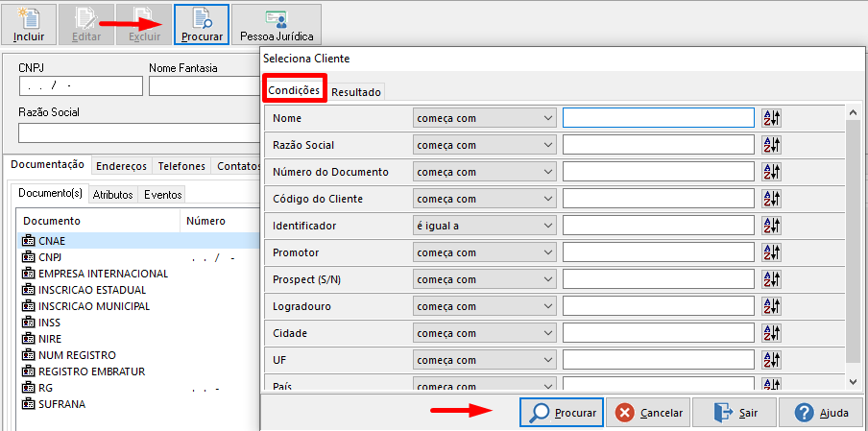Open the Código do Cliente operator dropdown
The height and width of the screenshot is (431, 868).
(484, 199)
